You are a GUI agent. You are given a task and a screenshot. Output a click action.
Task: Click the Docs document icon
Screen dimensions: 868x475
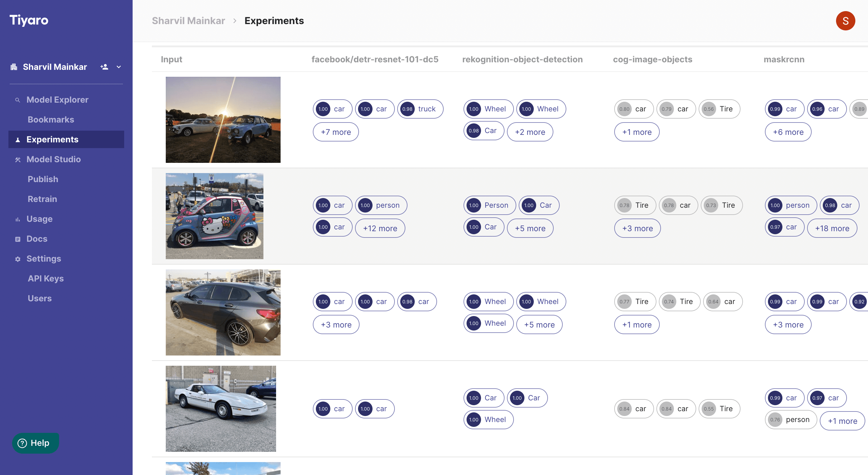pyautogui.click(x=18, y=239)
